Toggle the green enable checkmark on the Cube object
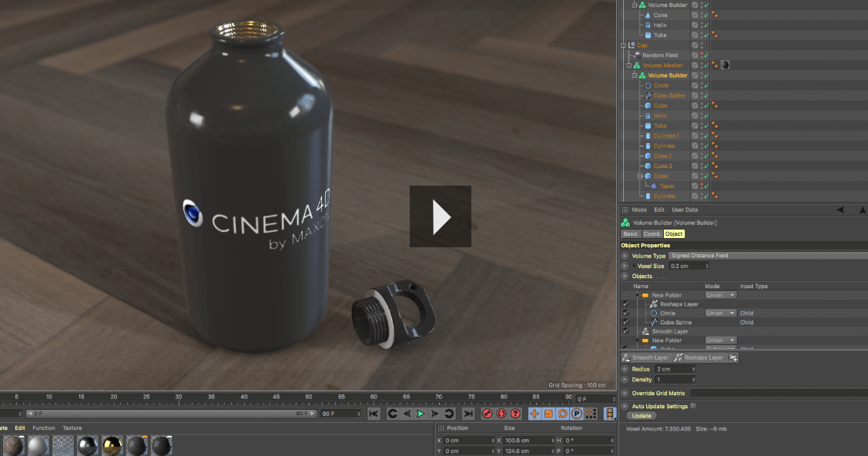This screenshot has height=456, width=868. 707,106
